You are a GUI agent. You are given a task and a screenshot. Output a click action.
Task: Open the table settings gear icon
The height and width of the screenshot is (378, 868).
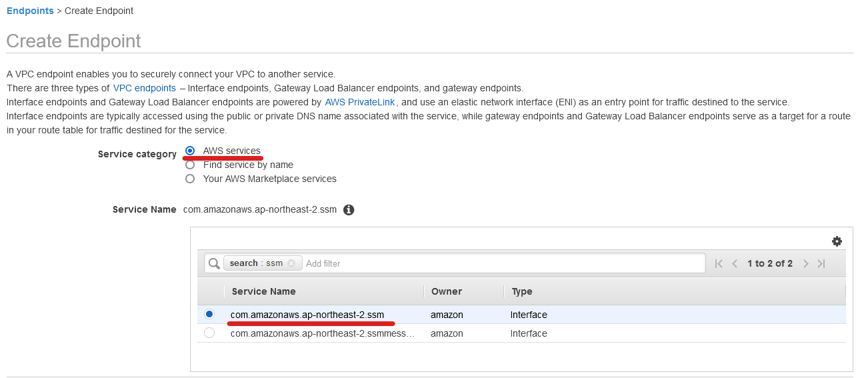(837, 241)
